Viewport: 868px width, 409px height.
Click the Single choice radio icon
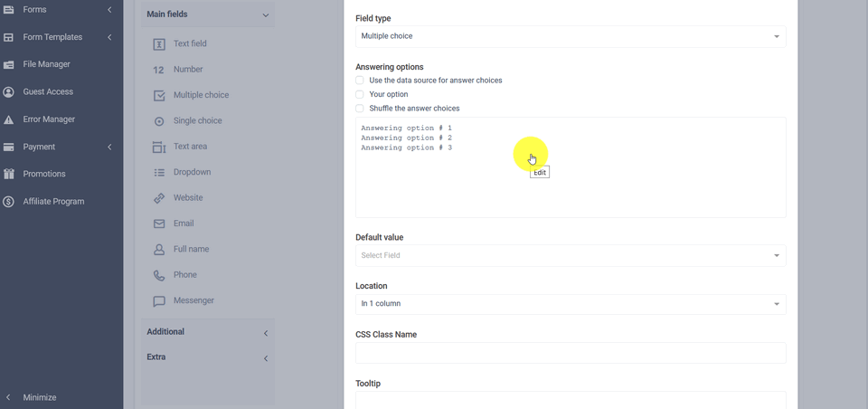click(159, 121)
